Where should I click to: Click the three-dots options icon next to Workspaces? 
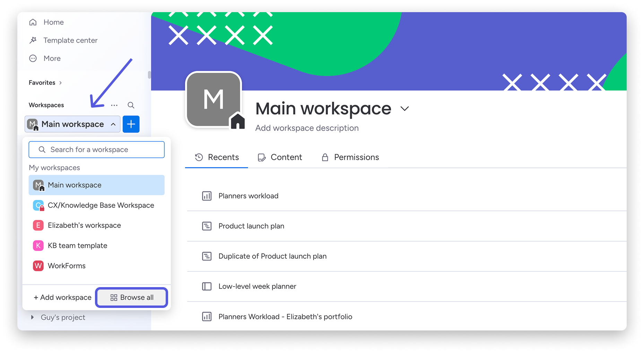(114, 105)
